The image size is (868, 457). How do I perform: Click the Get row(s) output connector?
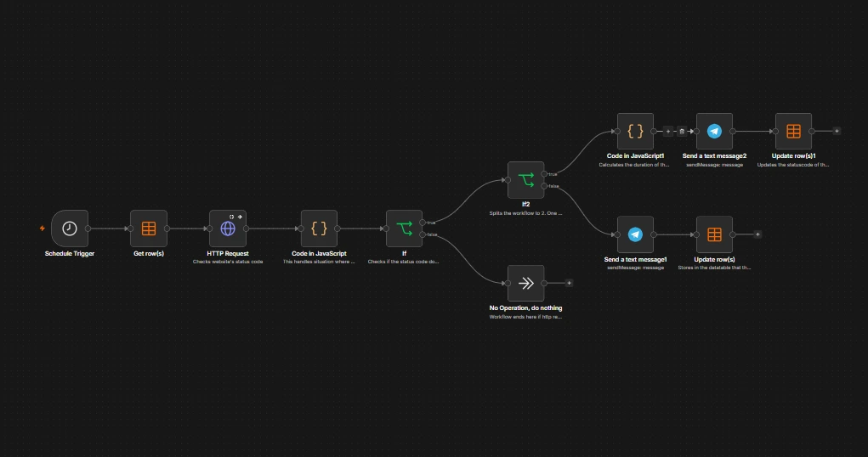click(167, 228)
